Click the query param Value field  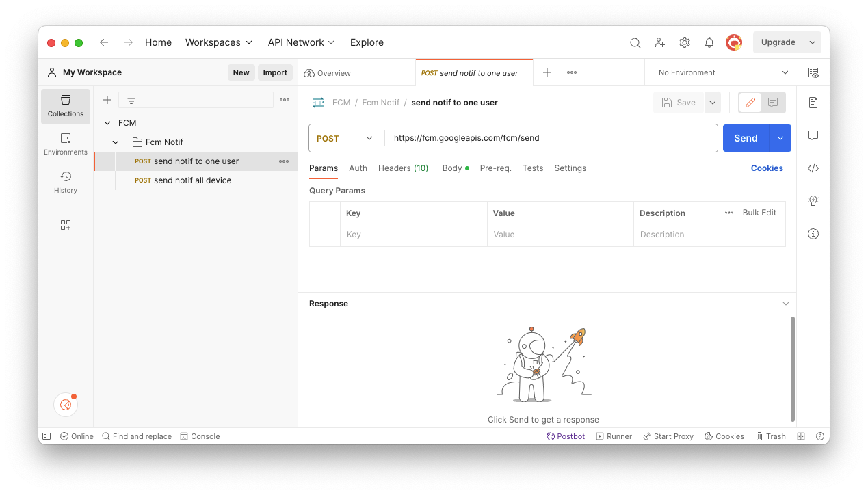[560, 235]
